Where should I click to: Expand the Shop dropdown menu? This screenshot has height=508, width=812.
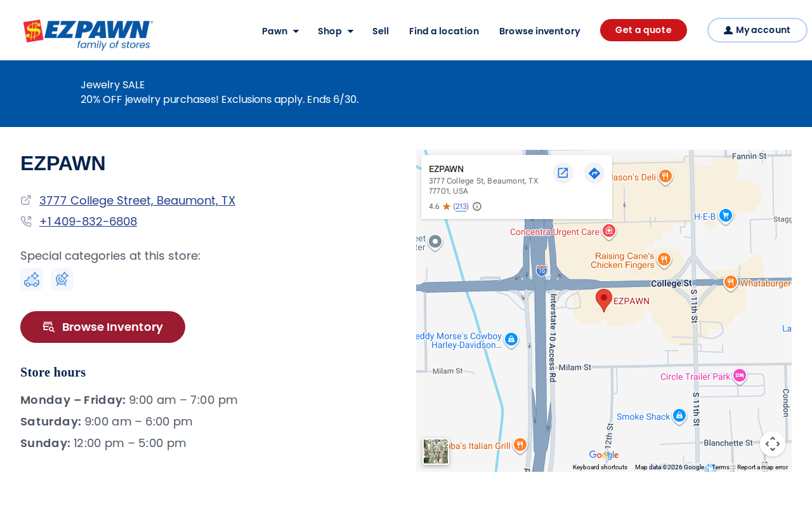[336, 31]
